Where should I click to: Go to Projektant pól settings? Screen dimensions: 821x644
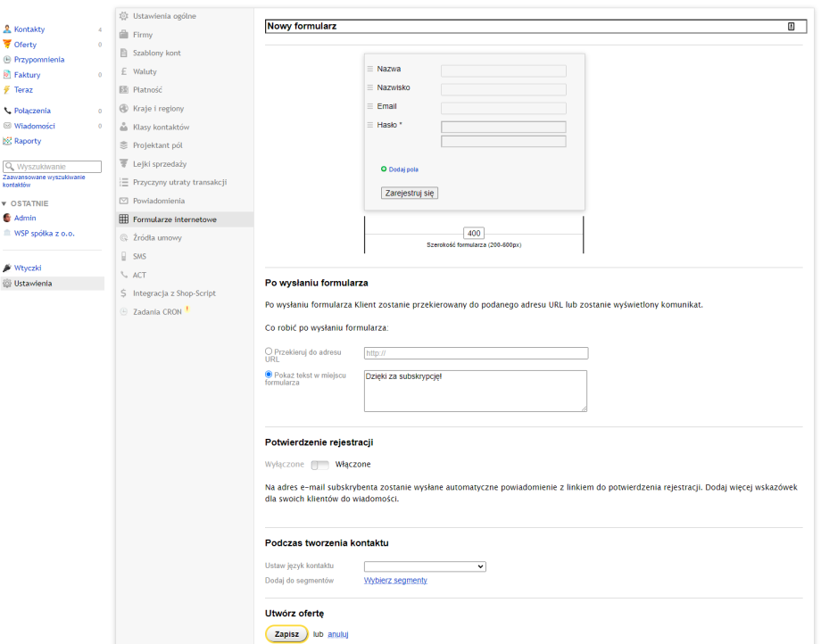[157, 145]
